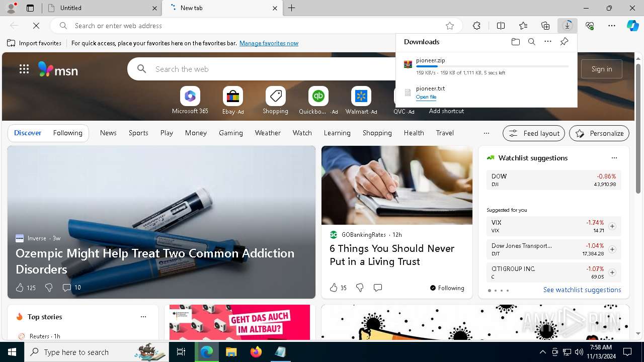
Task: Open the Walmart ad shortcut
Action: pyautogui.click(x=361, y=101)
